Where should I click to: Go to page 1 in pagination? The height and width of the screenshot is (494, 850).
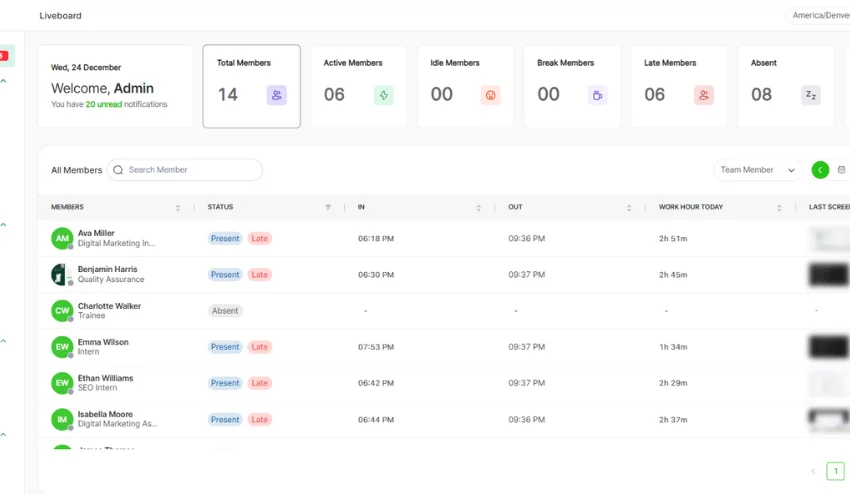(835, 471)
